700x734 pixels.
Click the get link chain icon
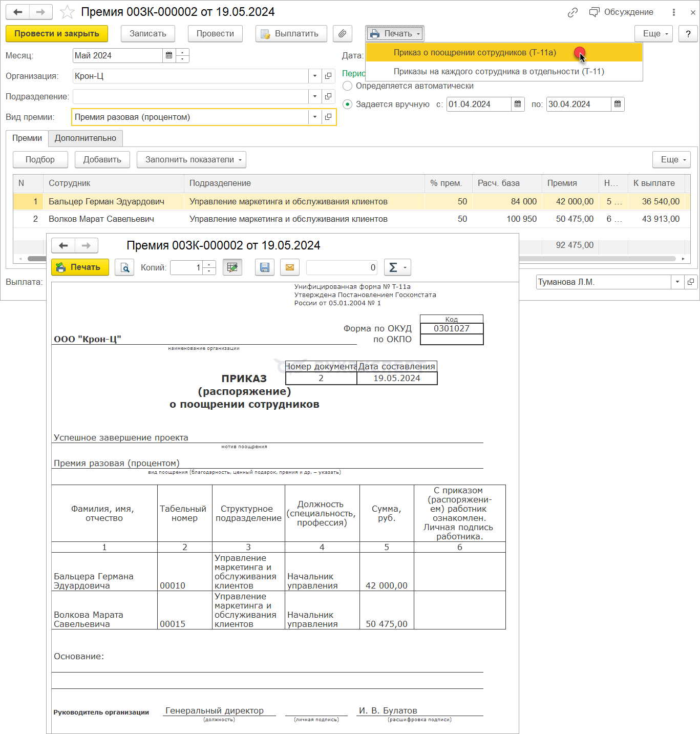pos(572,12)
